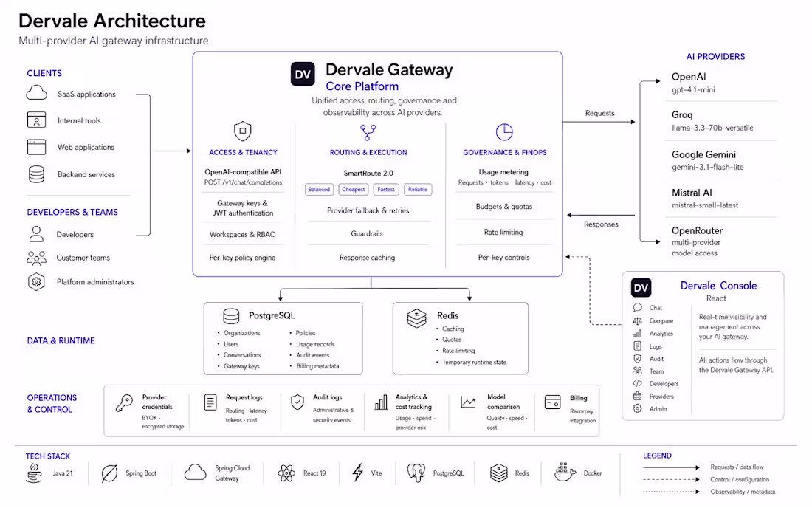Viewport: 812px width, 508px height.
Task: Click the Spring Boot leaf icon
Action: point(109,473)
